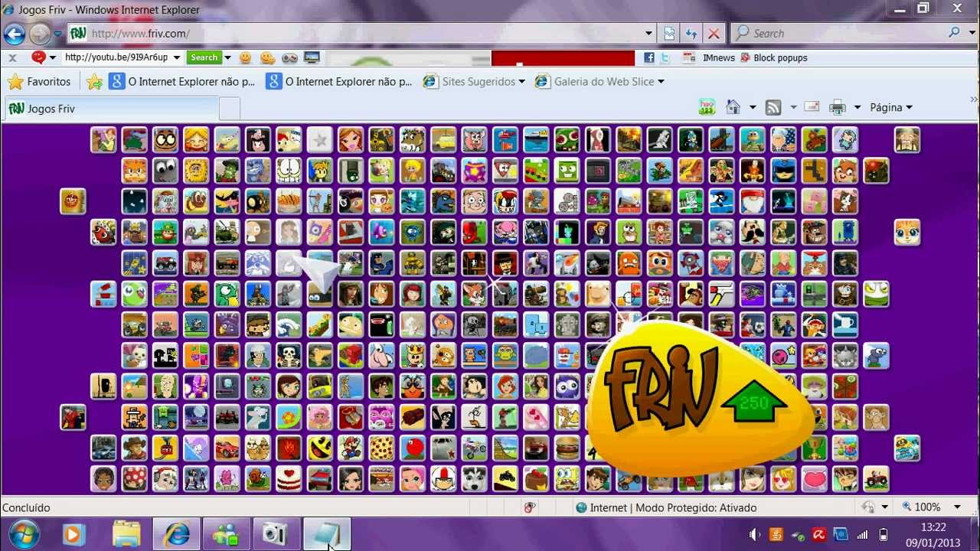980x551 pixels.
Task: Click Internet | Modo Protegido: Ativado status text
Action: [673, 507]
